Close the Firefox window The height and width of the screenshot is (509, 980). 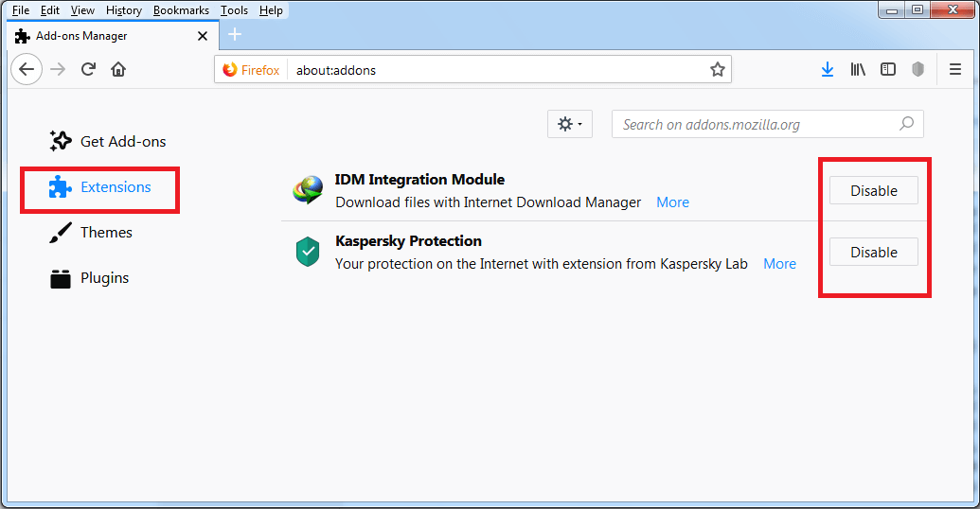[953, 9]
